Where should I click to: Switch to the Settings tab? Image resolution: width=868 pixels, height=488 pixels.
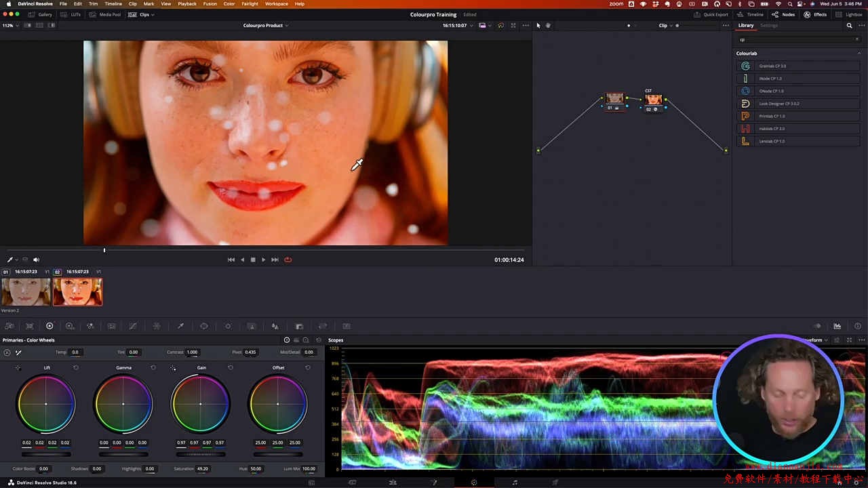768,26
